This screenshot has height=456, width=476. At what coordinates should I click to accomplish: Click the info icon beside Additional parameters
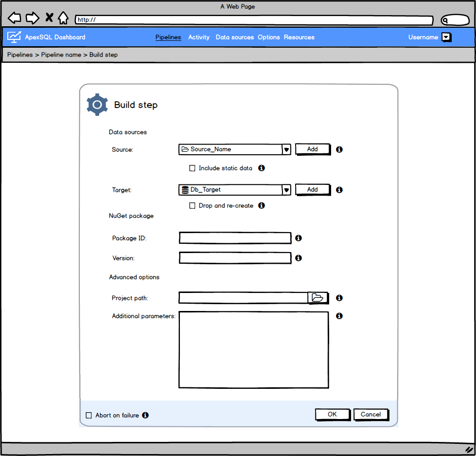tap(339, 316)
